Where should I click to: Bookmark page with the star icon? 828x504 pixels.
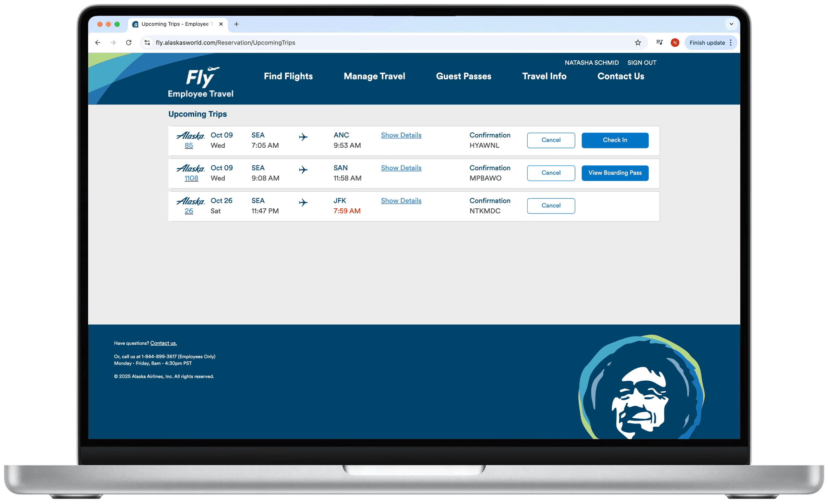(x=637, y=42)
